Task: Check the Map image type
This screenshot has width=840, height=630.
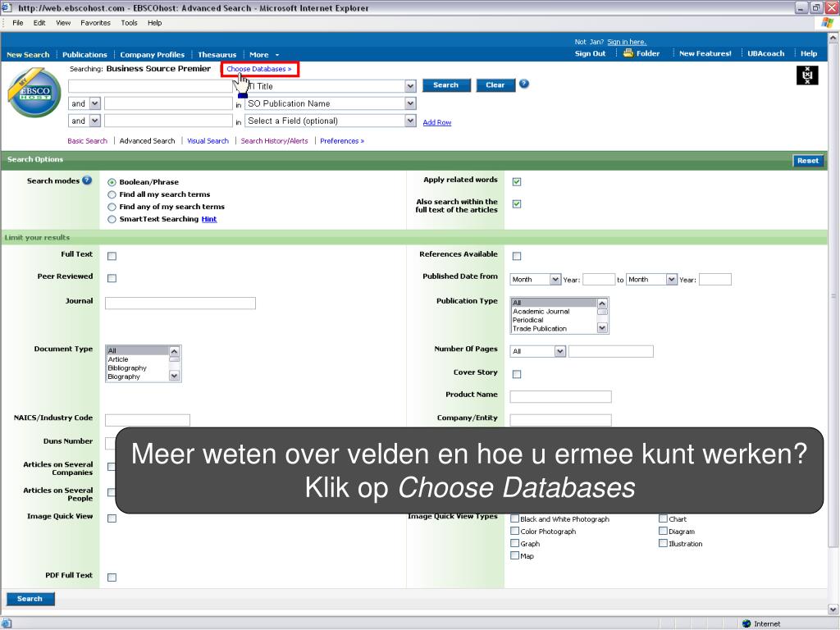Action: (515, 555)
